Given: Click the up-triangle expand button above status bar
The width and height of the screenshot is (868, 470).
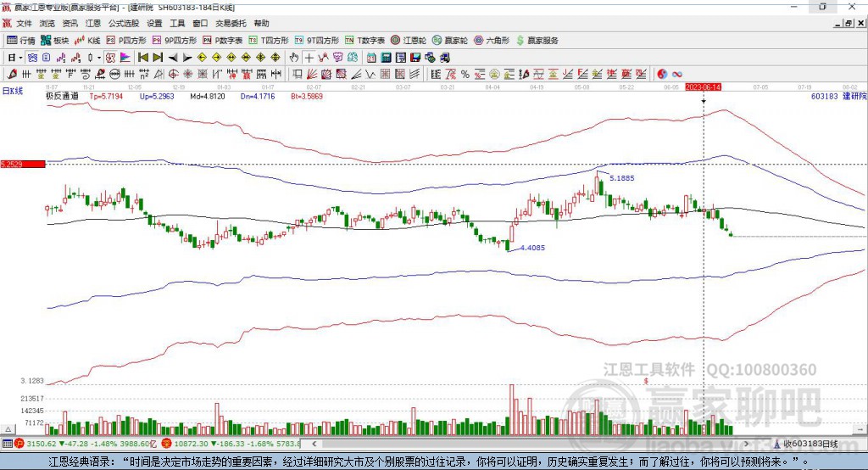Looking at the screenshot, I should [x=8, y=429].
